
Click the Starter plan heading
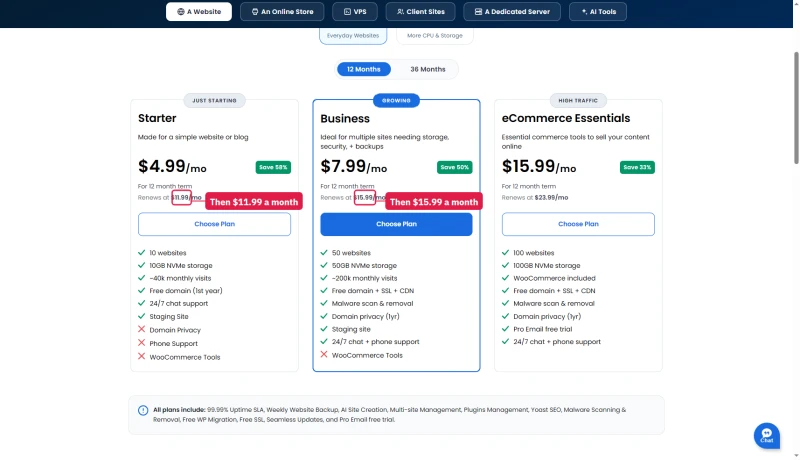[x=157, y=118]
